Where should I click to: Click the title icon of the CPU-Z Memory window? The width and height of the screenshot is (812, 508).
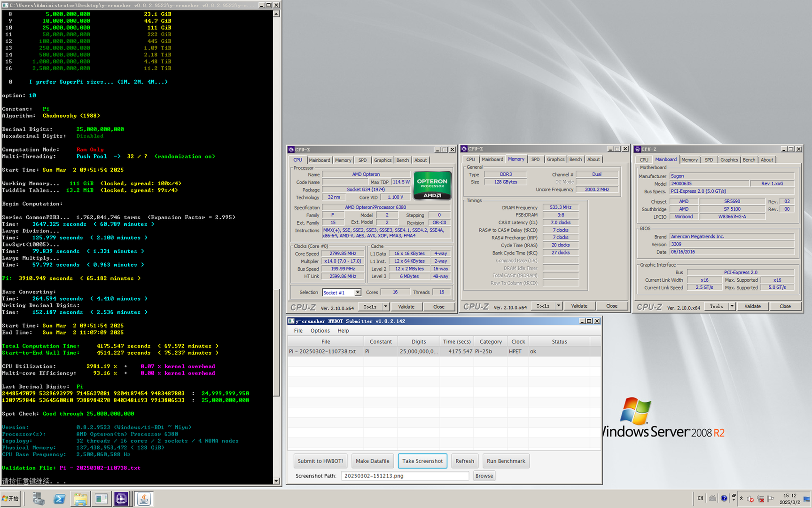(x=464, y=149)
